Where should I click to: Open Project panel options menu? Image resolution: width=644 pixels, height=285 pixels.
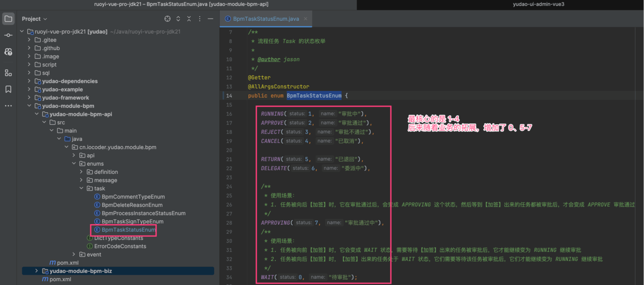tap(200, 19)
